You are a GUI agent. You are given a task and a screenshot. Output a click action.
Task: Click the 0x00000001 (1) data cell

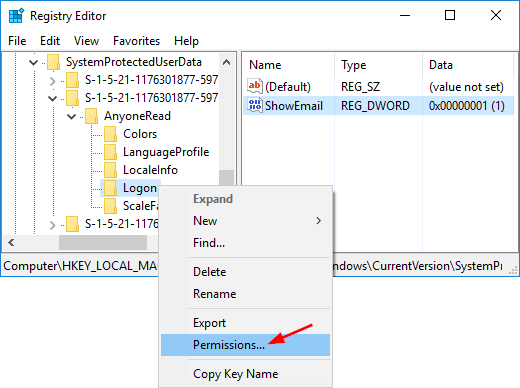point(467,106)
